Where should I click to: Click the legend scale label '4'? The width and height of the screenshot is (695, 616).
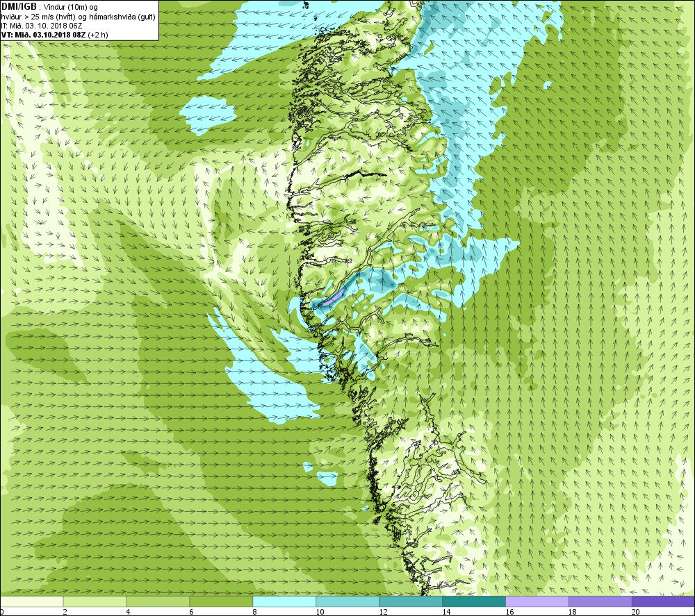[x=128, y=612]
